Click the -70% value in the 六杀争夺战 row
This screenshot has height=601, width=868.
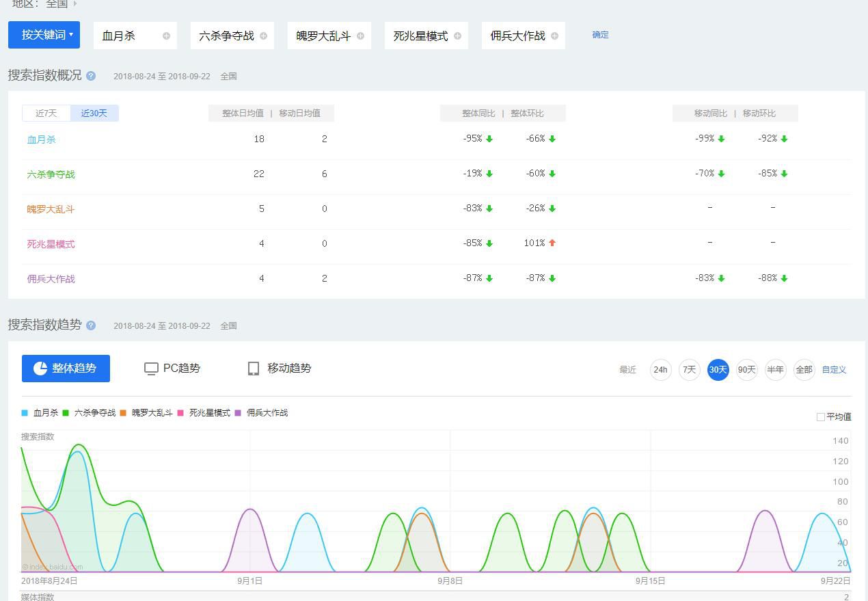coord(705,174)
